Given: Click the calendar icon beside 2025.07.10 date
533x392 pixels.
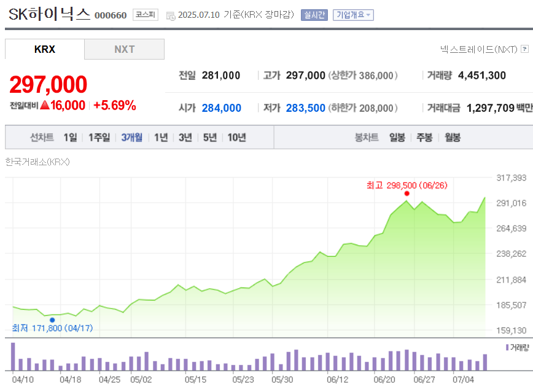Looking at the screenshot, I should pos(171,15).
